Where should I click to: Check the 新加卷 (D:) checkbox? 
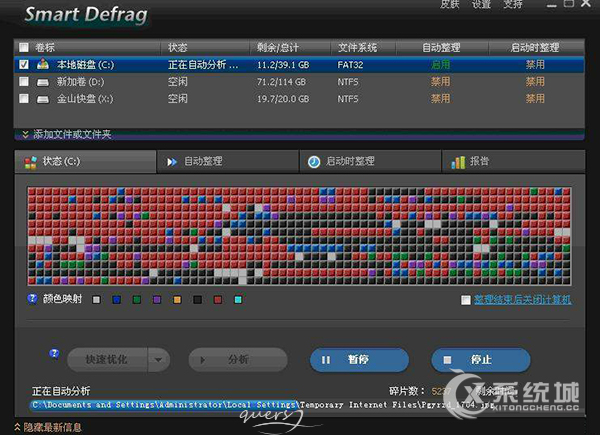(24, 81)
